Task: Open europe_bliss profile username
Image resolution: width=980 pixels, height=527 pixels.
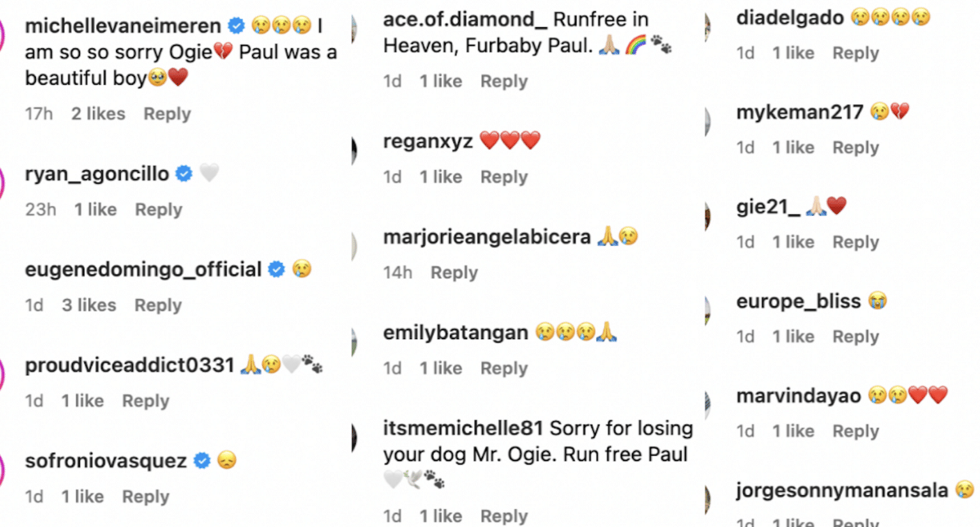Action: (x=799, y=301)
